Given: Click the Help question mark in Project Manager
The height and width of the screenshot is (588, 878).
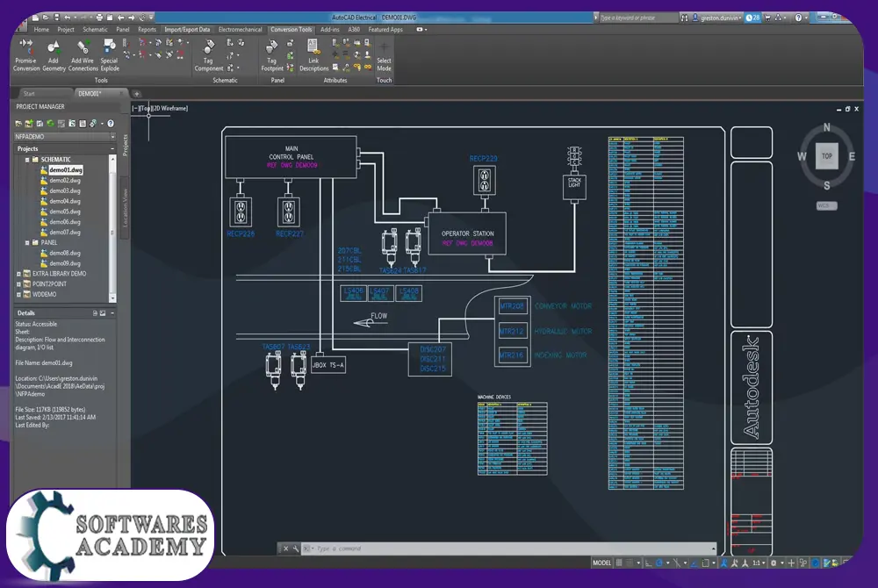Looking at the screenshot, I should pyautogui.click(x=111, y=123).
